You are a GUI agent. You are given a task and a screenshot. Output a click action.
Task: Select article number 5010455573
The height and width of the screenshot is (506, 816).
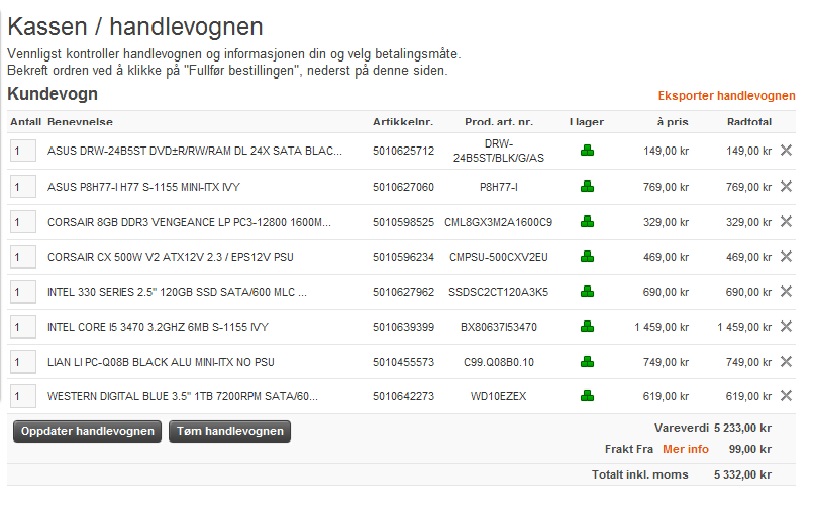(403, 362)
